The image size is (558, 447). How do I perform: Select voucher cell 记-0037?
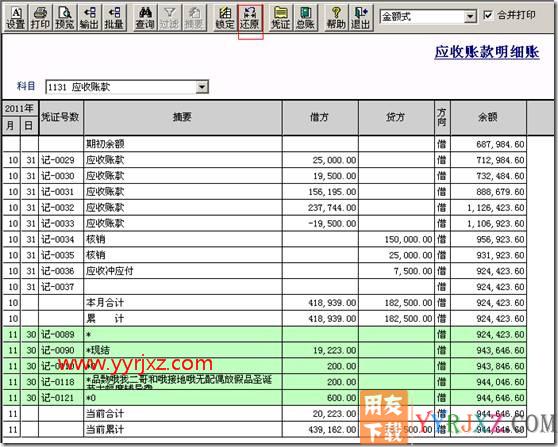61,287
